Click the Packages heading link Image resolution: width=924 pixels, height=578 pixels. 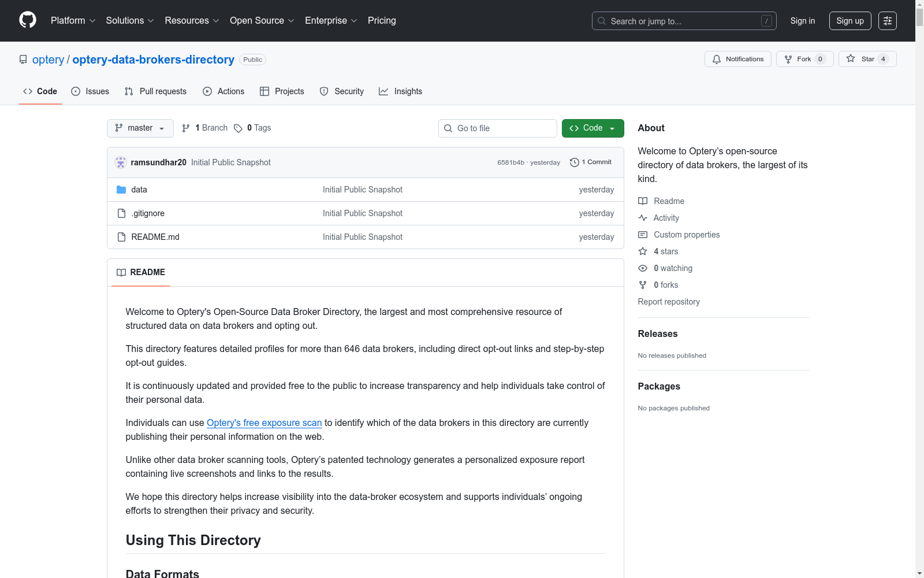click(x=659, y=386)
